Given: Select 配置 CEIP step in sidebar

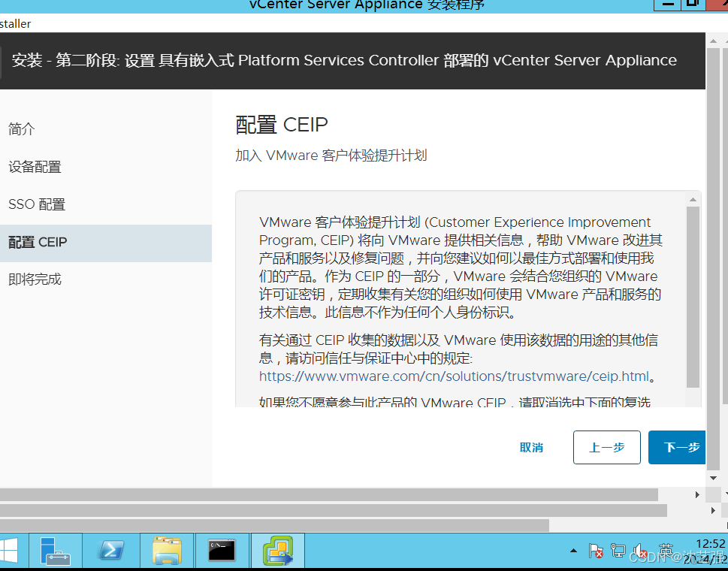Looking at the screenshot, I should (x=106, y=243).
